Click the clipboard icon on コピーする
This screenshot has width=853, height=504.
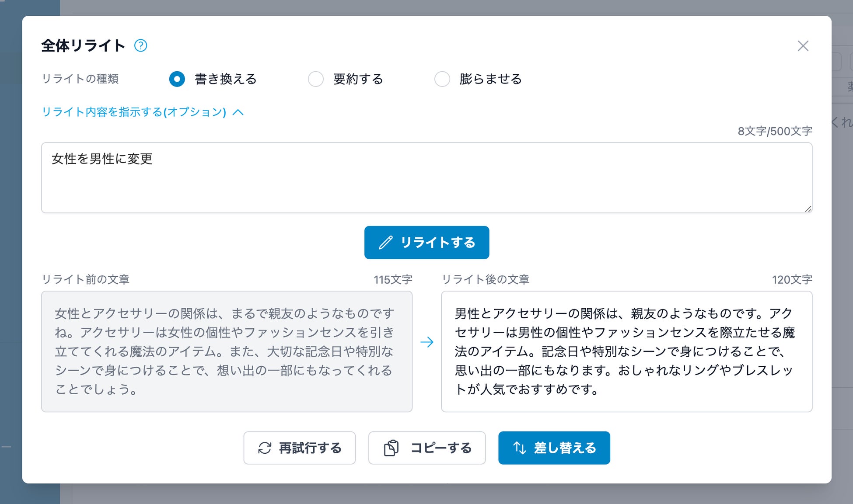(391, 448)
